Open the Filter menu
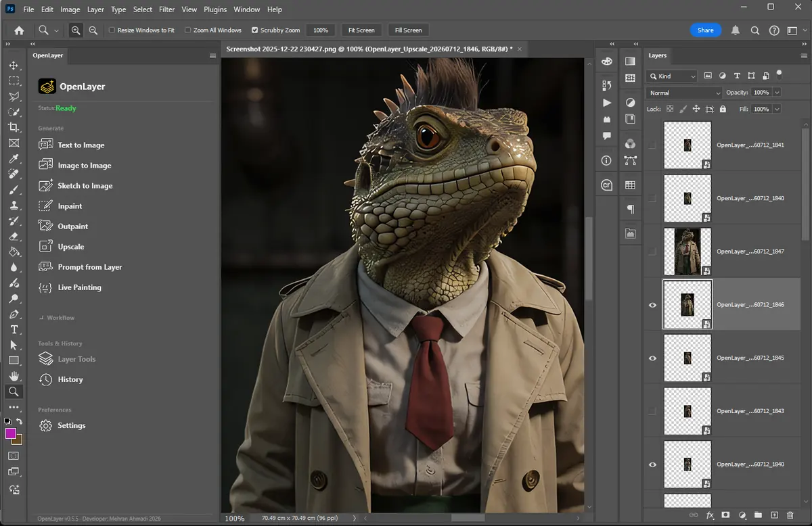 (x=167, y=9)
